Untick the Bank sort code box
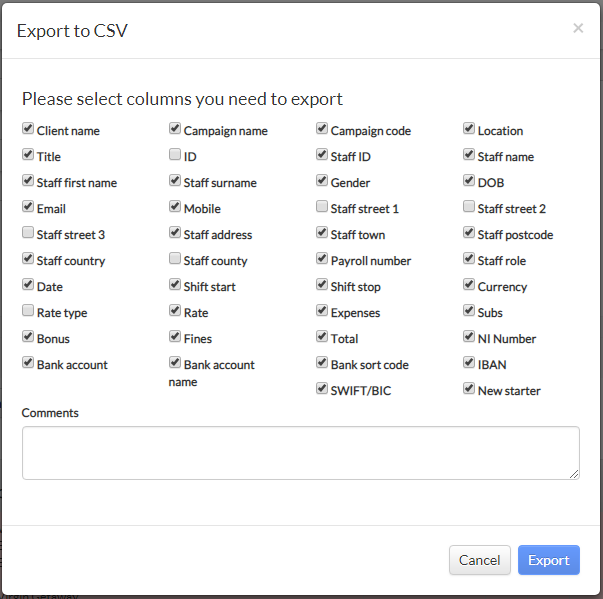603x599 pixels. [x=322, y=362]
